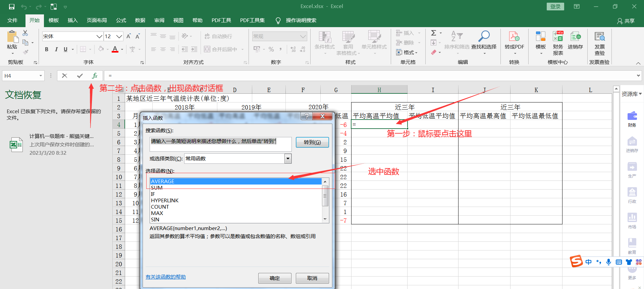Screen dimensions: 644x289
Task: Toggle Bold formatting
Action: pyautogui.click(x=47, y=49)
